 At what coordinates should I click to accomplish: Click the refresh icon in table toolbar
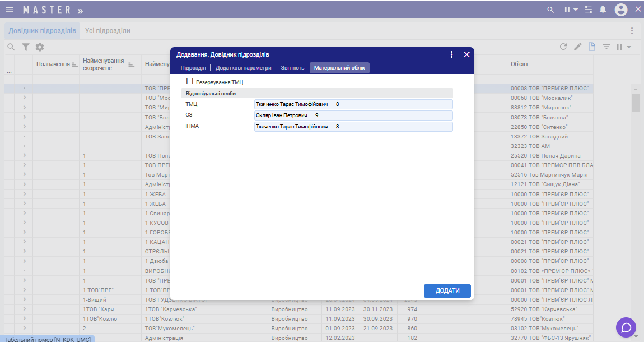pos(563,47)
